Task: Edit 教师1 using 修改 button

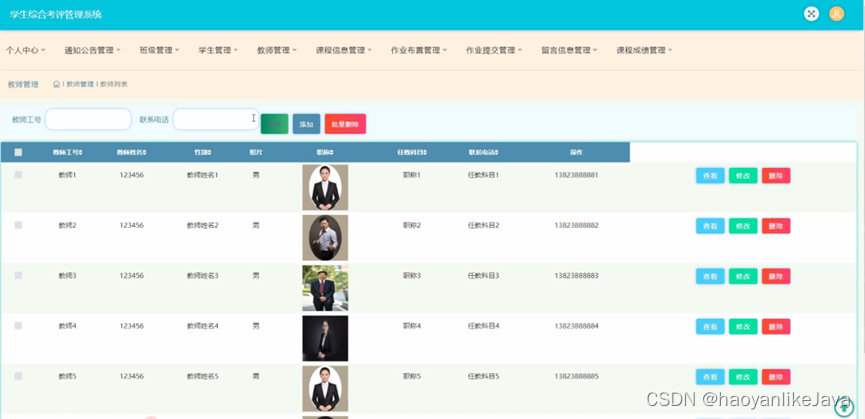Action: point(743,176)
